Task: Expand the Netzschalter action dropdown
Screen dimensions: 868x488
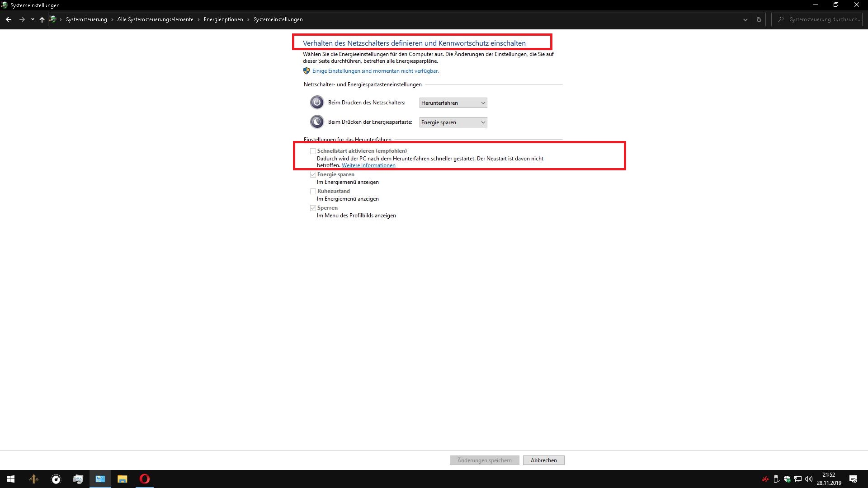Action: (453, 103)
